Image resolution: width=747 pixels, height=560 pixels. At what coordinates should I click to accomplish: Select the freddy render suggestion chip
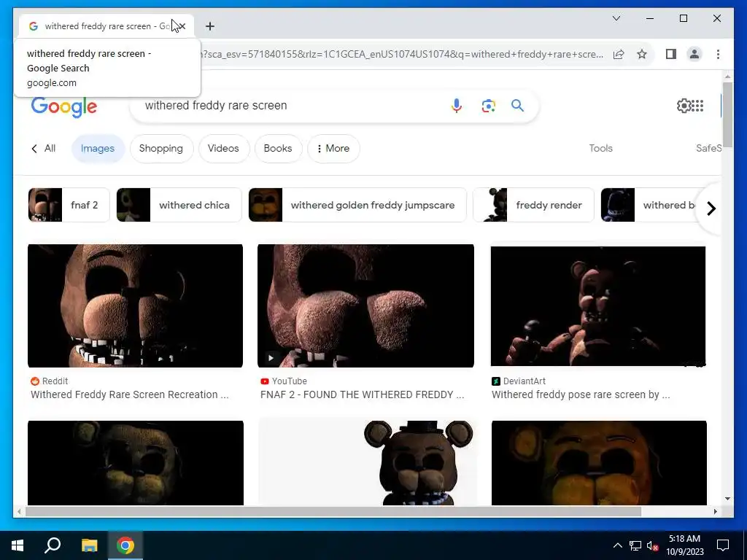click(533, 205)
